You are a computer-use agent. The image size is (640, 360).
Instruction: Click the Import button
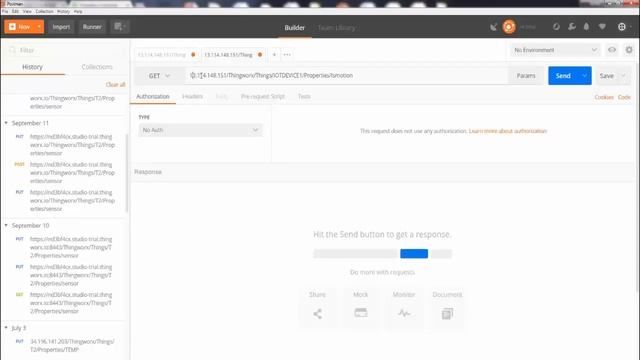click(x=61, y=27)
